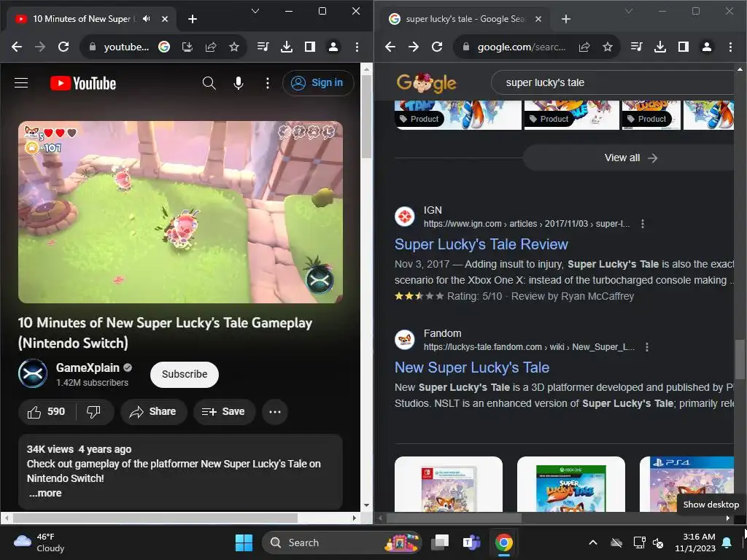The height and width of the screenshot is (560, 747).
Task: Open YouTube settings three-dot menu
Action: click(268, 83)
